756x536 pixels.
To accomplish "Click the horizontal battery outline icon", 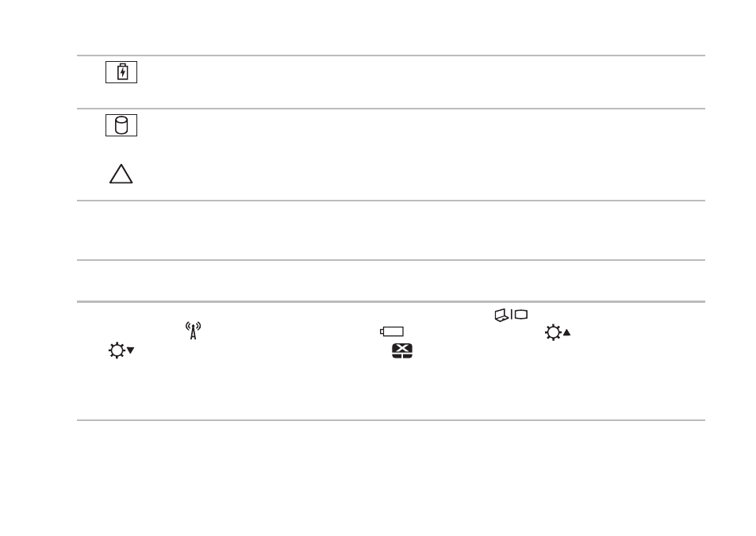I will (x=392, y=331).
